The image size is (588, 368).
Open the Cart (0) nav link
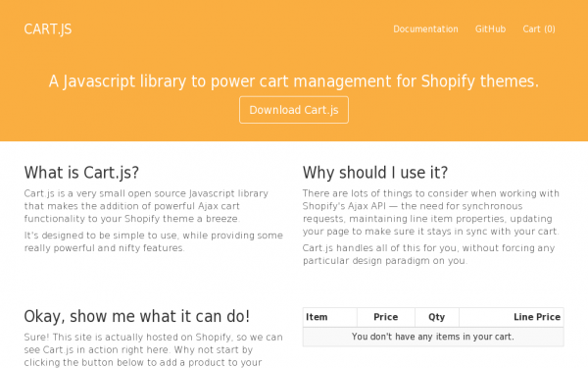(x=539, y=28)
